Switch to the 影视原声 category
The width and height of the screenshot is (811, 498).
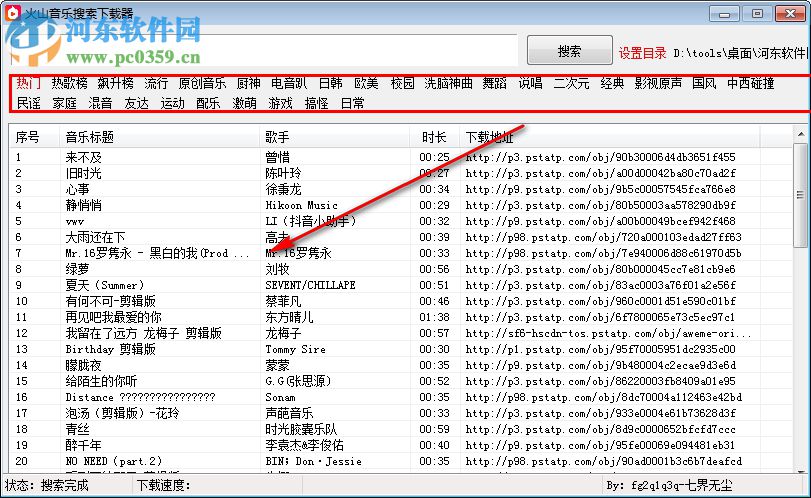pyautogui.click(x=658, y=83)
